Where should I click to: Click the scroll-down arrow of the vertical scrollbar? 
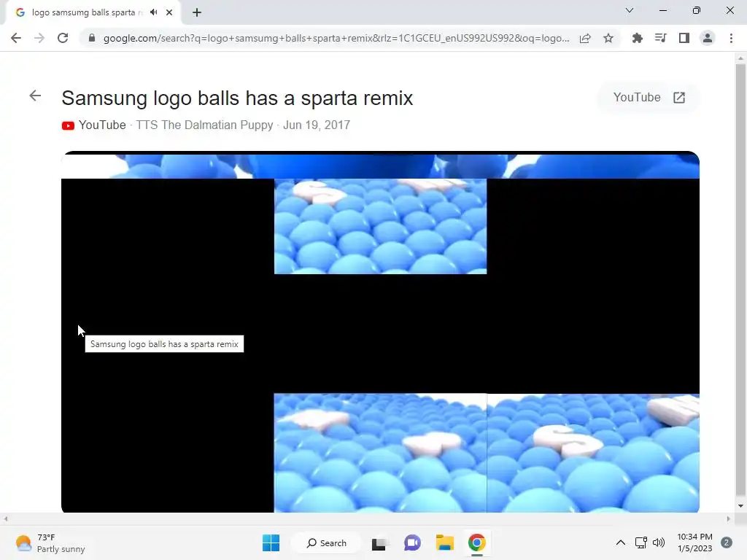pos(740,506)
